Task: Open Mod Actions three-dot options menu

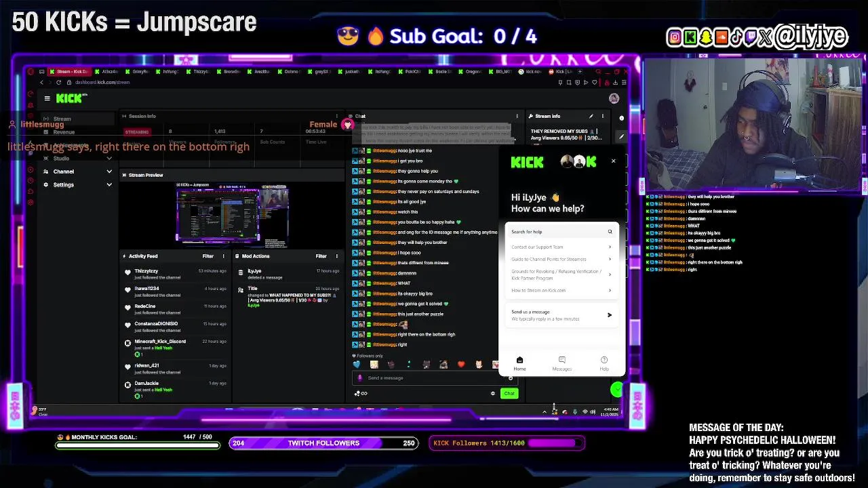Action: click(337, 256)
